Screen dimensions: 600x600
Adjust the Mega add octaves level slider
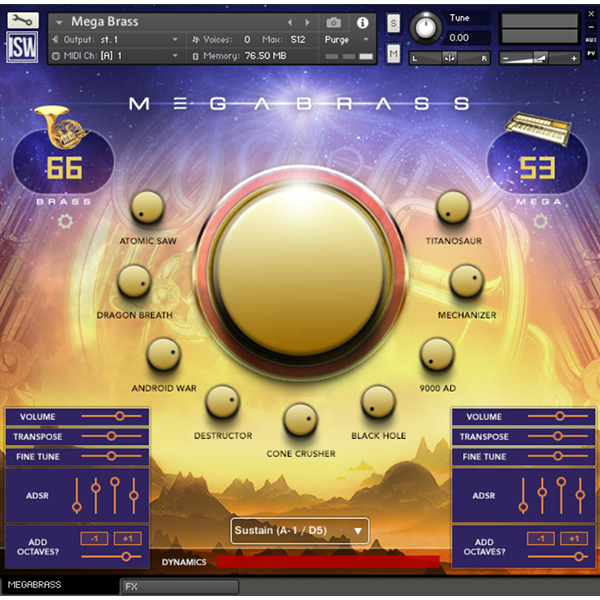click(558, 556)
